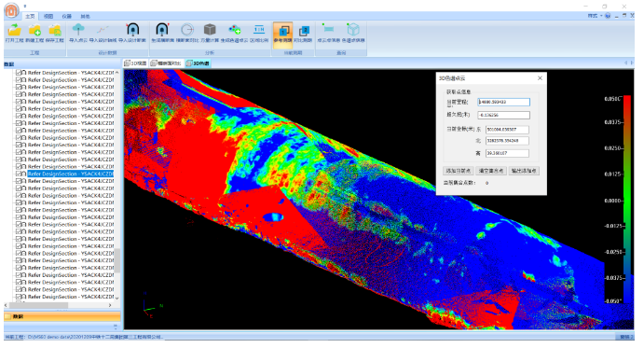The image size is (644, 348).
Task: Activate the reference period 1 button
Action: (283, 33)
